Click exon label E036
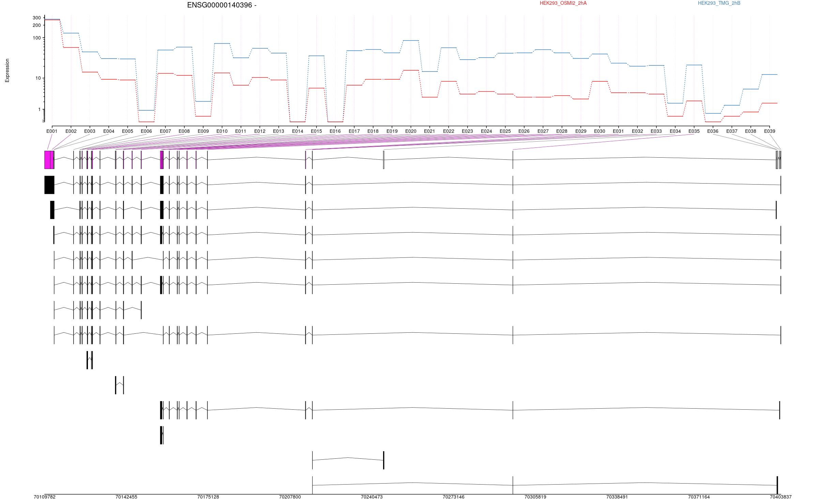The width and height of the screenshot is (818, 504). tap(713, 131)
